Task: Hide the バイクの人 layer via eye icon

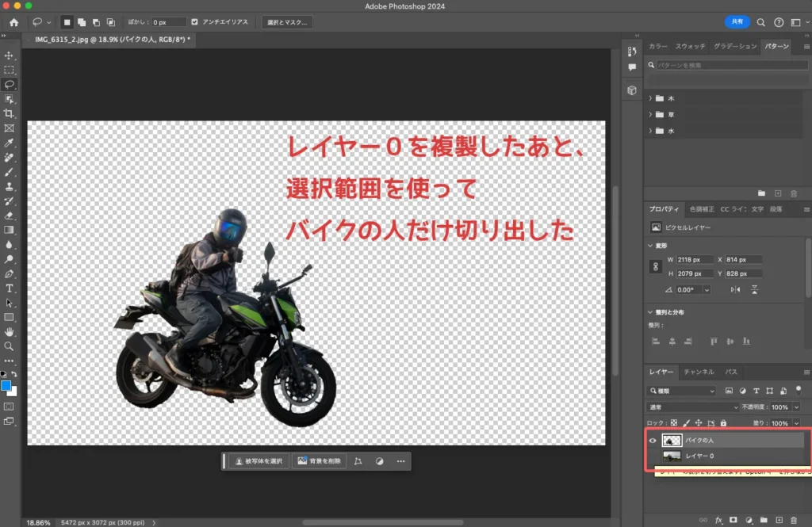Action: [653, 441]
